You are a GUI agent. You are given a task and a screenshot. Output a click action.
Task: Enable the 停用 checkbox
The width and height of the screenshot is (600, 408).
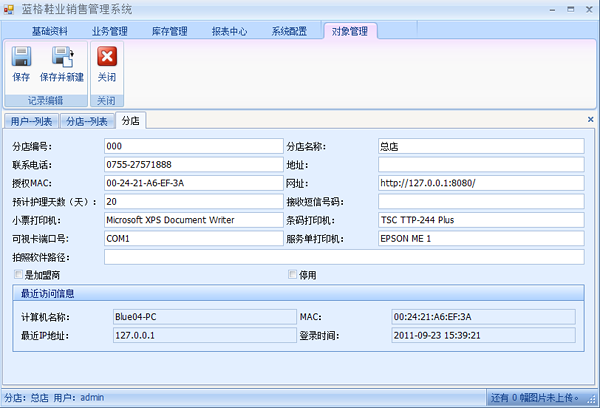coord(293,275)
